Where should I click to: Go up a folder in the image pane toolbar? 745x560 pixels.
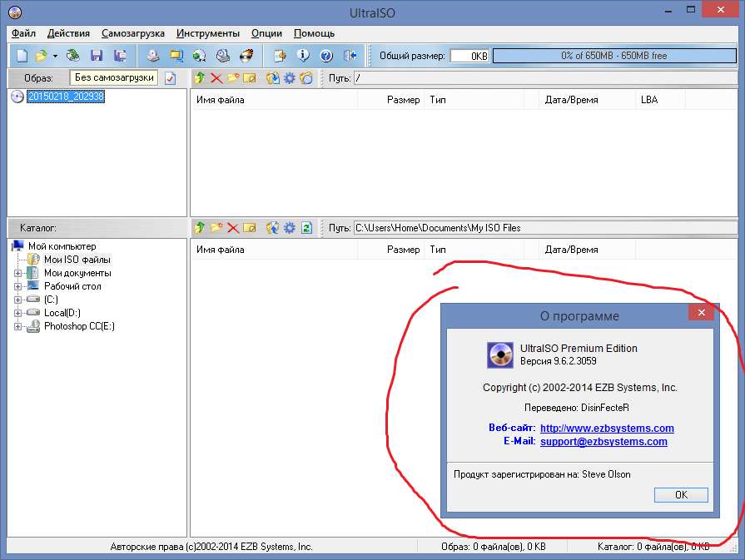tap(200, 78)
